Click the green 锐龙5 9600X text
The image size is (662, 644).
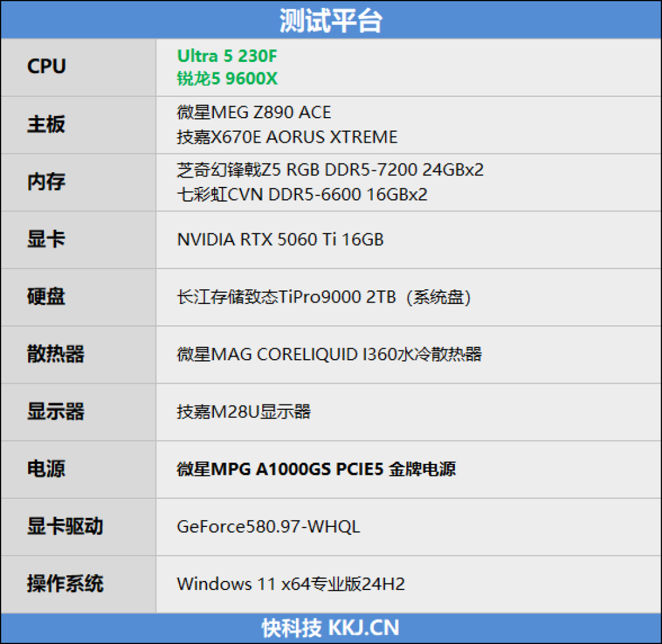point(227,78)
